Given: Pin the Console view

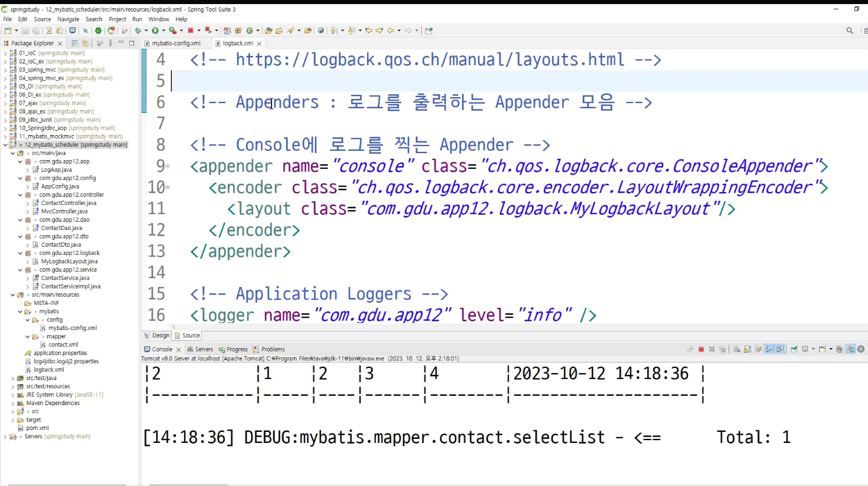Looking at the screenshot, I should pos(793,349).
